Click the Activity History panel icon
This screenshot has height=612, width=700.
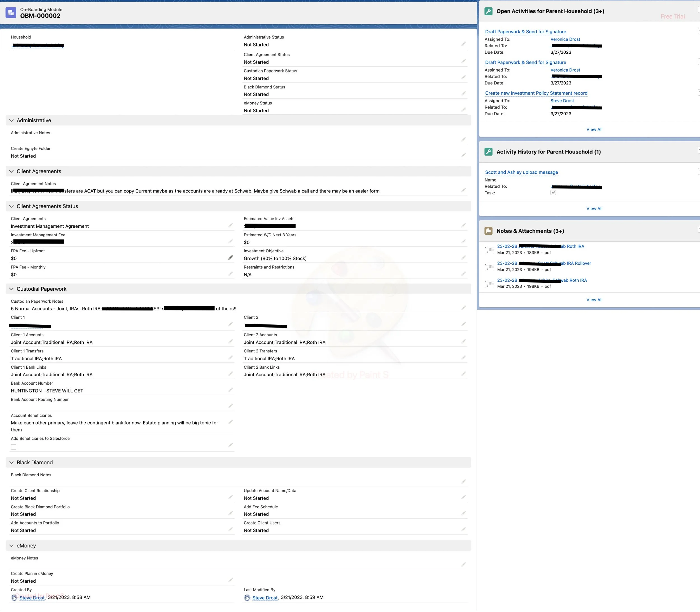pos(489,152)
